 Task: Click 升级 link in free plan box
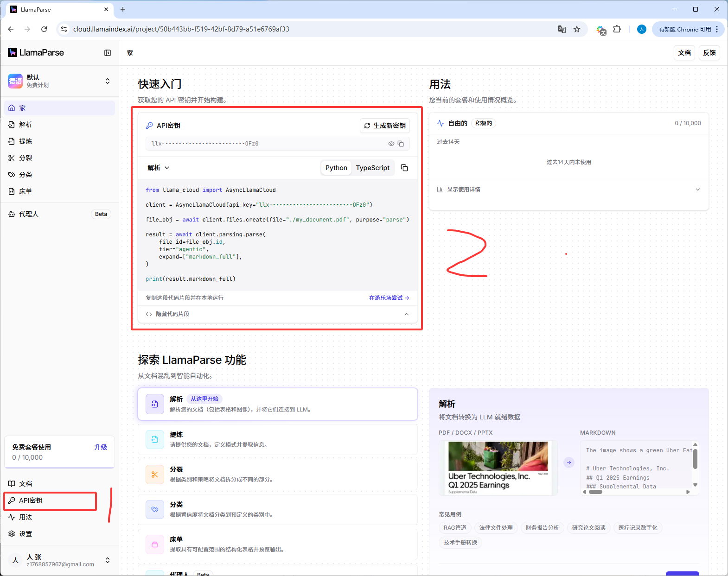(x=101, y=447)
